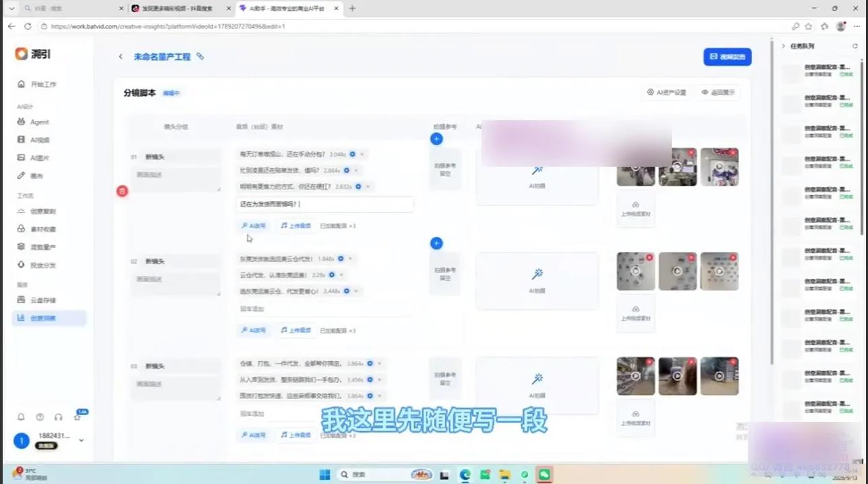
Task: Click 上传音频 in shot 03
Action: (x=296, y=435)
